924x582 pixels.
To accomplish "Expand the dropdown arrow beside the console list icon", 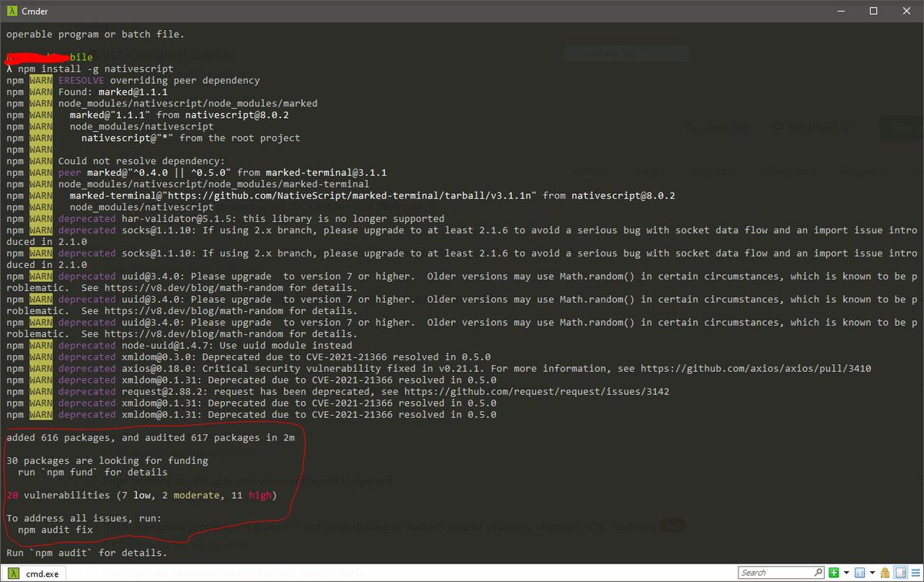I will pyautogui.click(x=872, y=573).
